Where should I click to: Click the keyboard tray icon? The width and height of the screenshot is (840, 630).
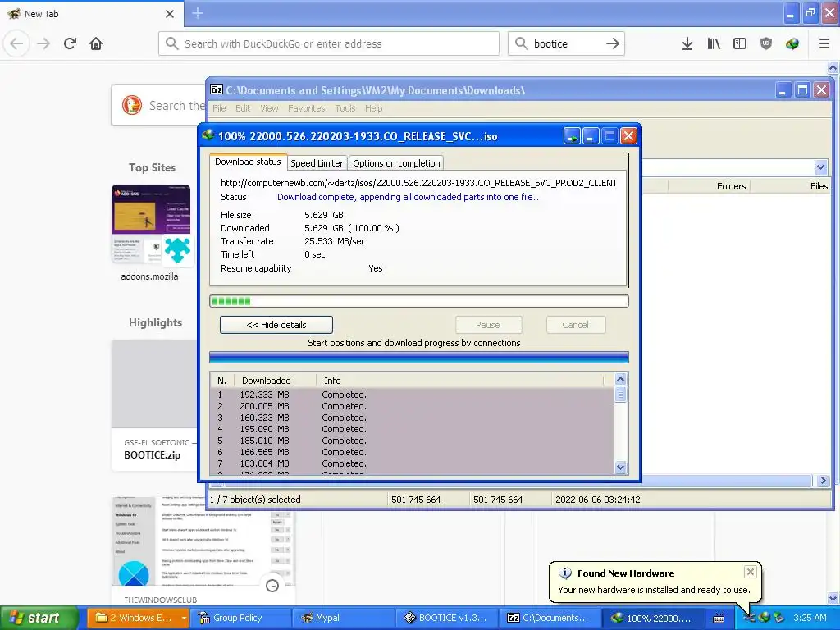(x=719, y=619)
